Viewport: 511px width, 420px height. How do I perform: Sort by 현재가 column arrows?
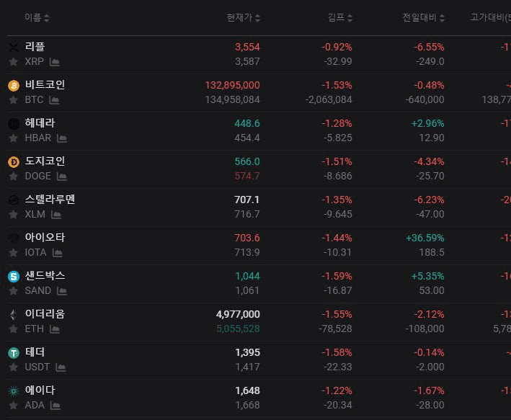(257, 18)
